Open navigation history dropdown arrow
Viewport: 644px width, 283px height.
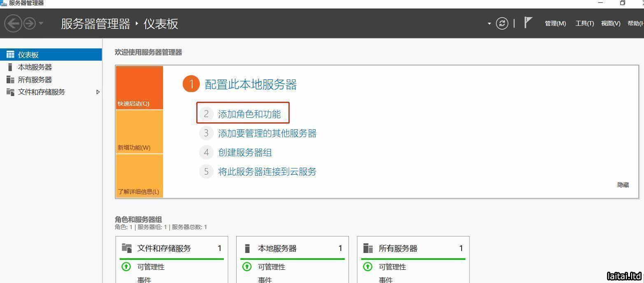pos(41,23)
